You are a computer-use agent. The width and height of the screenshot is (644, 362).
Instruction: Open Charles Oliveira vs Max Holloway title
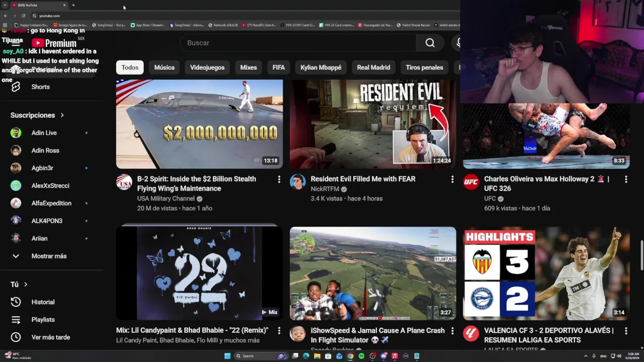546,184
